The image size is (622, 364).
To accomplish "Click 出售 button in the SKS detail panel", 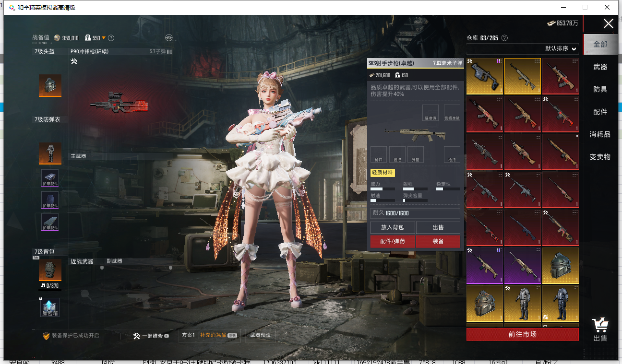I will point(438,227).
